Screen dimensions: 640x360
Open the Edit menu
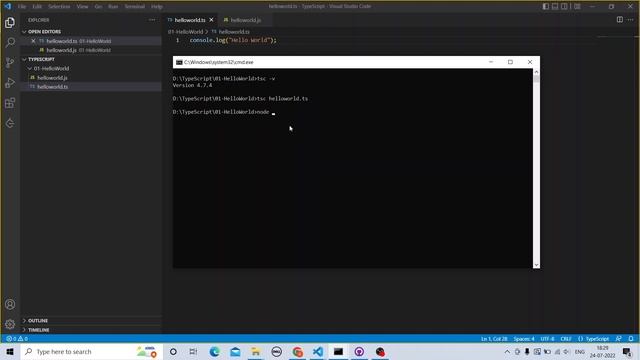pos(37,7)
